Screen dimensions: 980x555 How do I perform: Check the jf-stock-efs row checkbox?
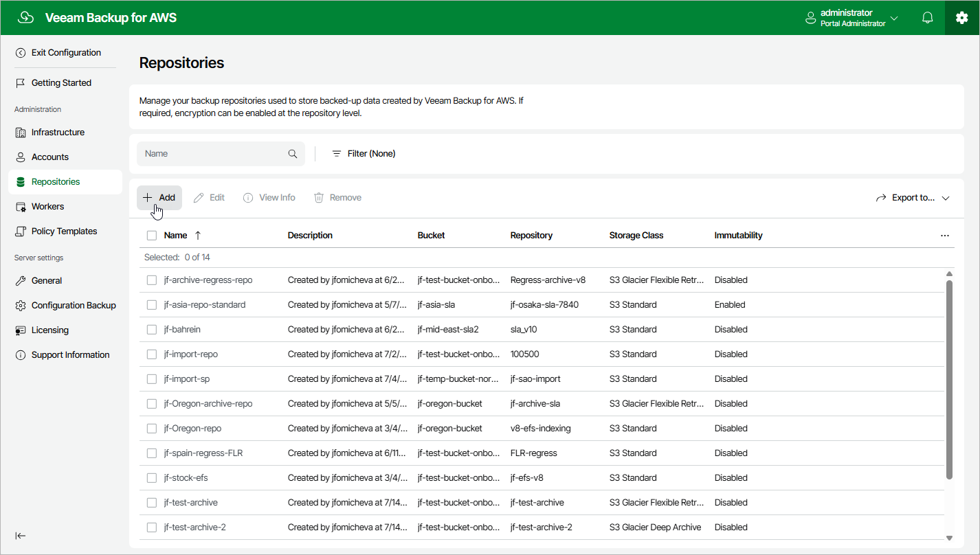tap(152, 478)
